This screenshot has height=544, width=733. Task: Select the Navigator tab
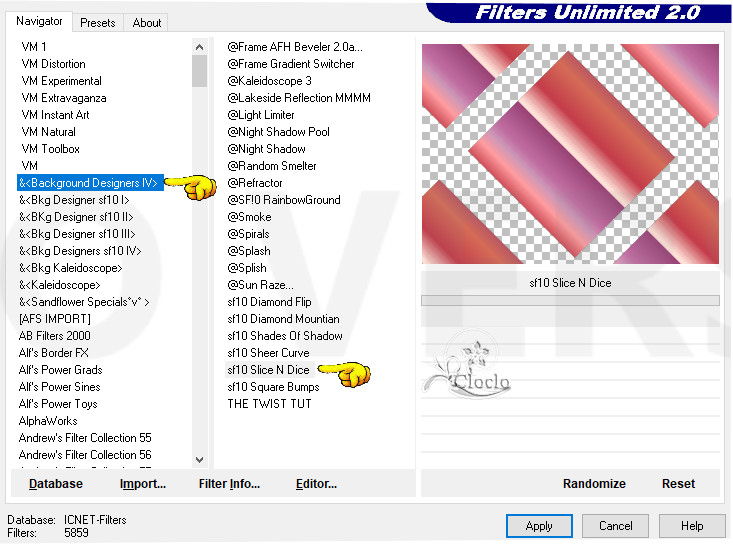click(39, 21)
